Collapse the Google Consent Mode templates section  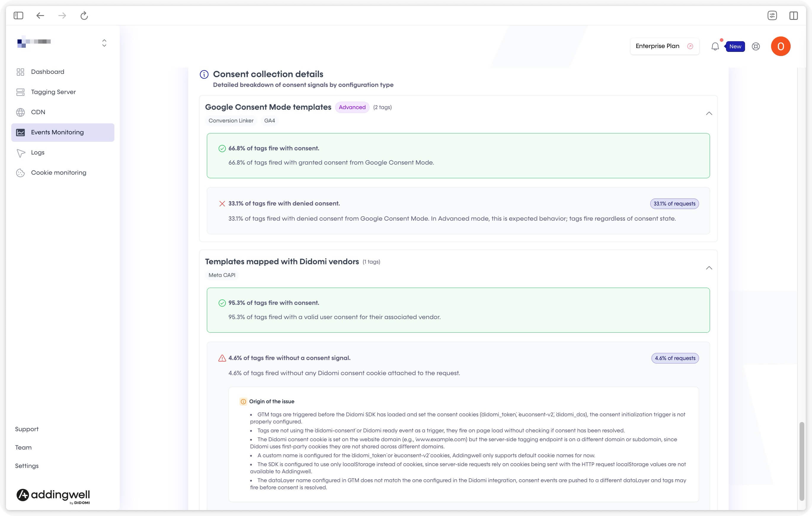[x=709, y=113]
